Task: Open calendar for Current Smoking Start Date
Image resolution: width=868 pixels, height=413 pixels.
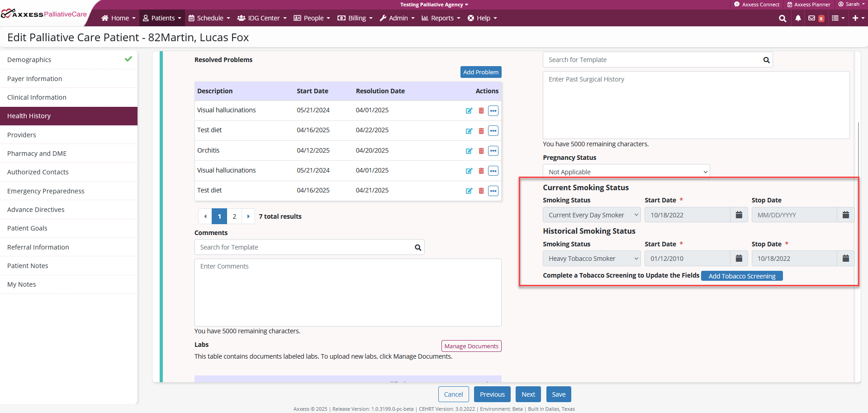Action: click(x=739, y=215)
